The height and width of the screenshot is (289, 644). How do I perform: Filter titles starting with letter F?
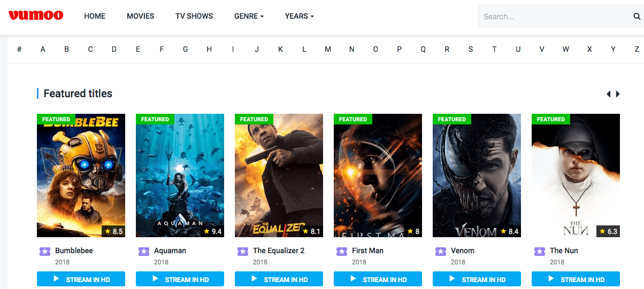click(x=162, y=49)
